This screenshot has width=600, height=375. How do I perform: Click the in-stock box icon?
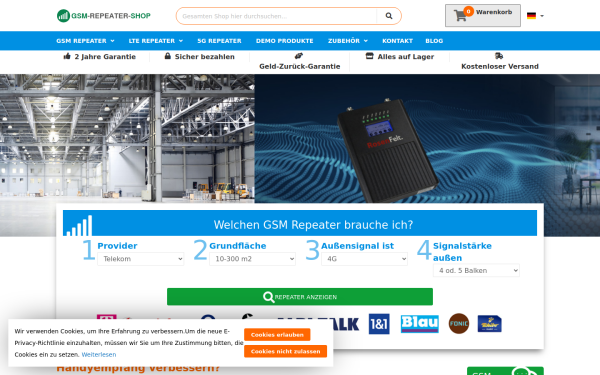click(369, 56)
